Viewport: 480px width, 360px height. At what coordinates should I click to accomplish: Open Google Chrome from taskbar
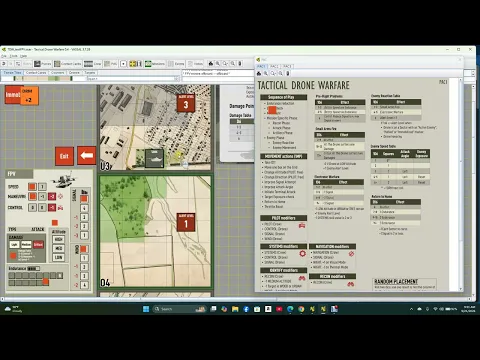(x=301, y=309)
